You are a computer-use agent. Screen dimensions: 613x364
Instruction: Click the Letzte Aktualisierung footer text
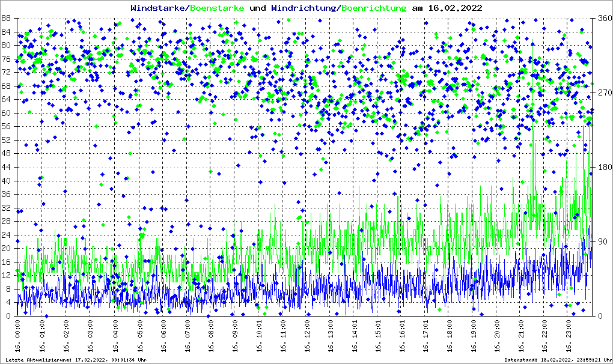click(x=74, y=360)
